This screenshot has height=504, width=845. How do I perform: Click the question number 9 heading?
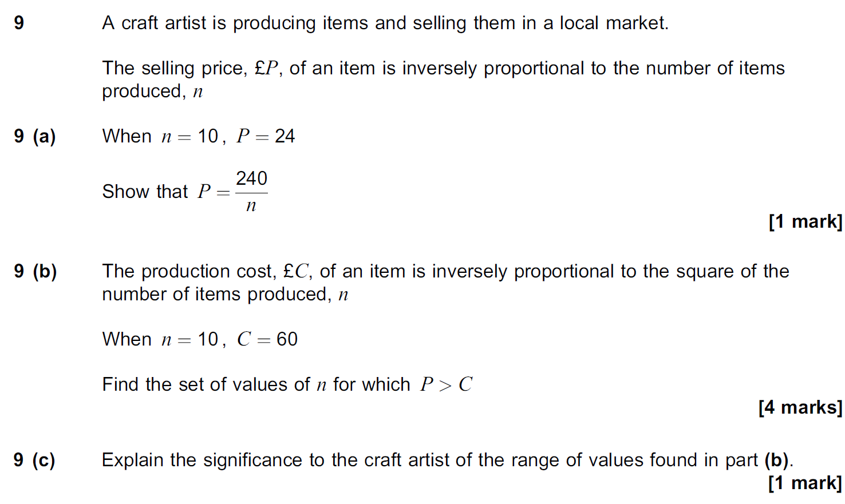[19, 23]
